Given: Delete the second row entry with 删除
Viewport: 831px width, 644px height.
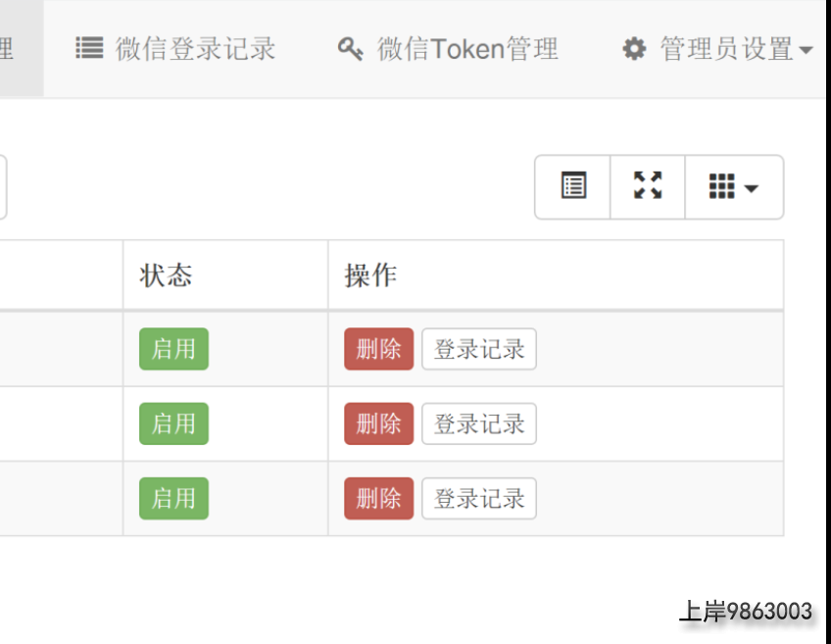Looking at the screenshot, I should tap(378, 423).
